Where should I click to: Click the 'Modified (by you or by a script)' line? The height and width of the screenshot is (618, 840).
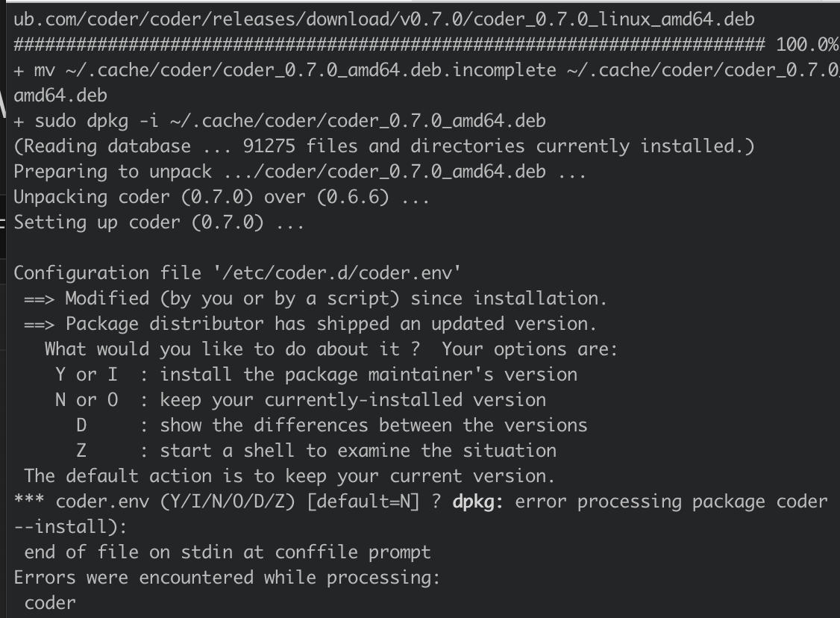click(x=315, y=299)
